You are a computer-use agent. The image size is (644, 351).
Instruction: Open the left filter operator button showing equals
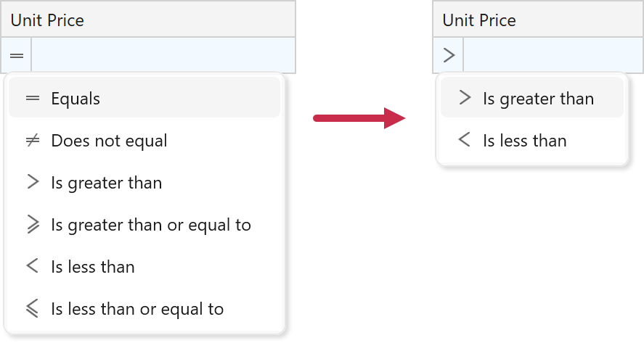tap(16, 56)
